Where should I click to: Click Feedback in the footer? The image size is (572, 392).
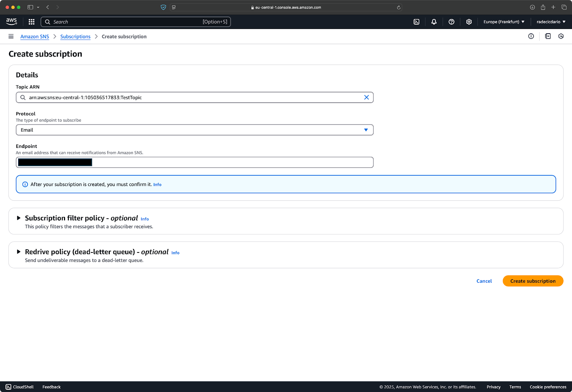51,387
